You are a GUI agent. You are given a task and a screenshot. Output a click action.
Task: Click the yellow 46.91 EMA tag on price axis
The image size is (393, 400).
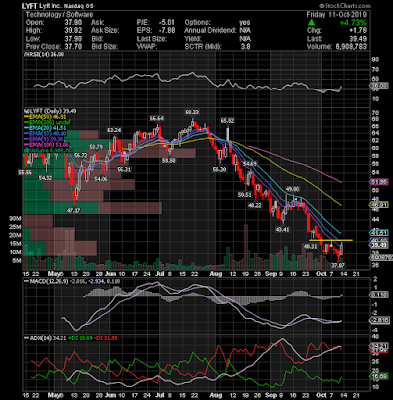(380, 205)
